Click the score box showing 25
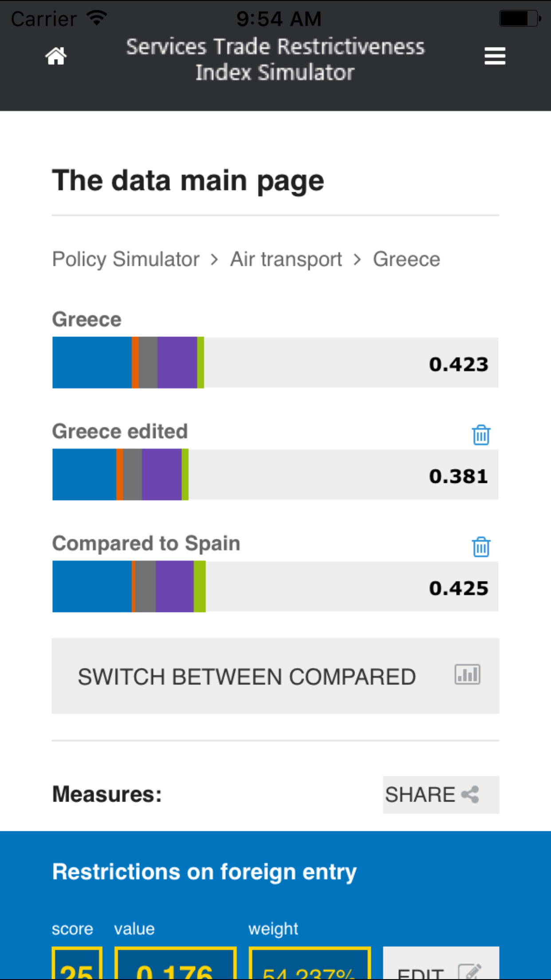The image size is (551, 980). tap(77, 965)
